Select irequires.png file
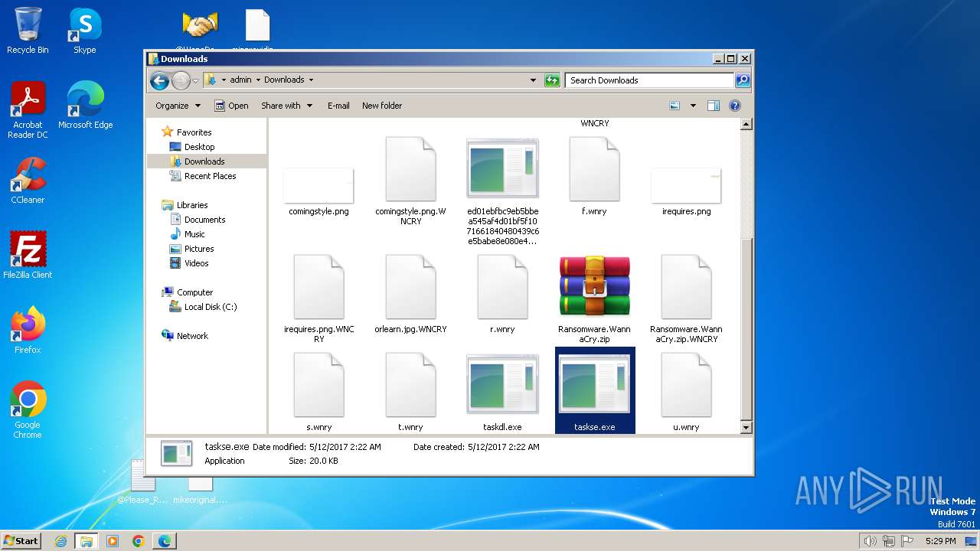The image size is (980, 551). [x=686, y=191]
